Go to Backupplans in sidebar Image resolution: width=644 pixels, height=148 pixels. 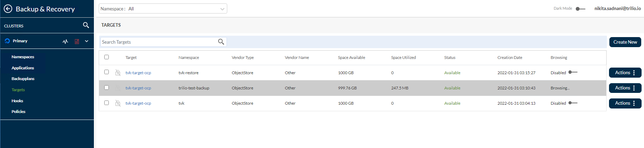pos(23,79)
